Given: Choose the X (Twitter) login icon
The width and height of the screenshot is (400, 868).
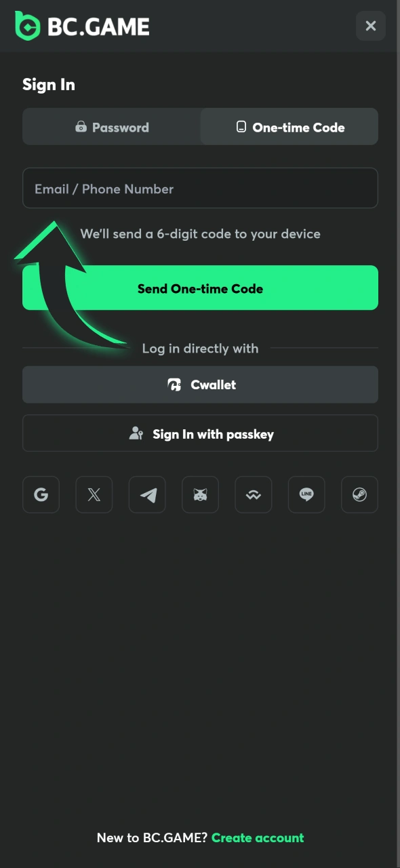Looking at the screenshot, I should tap(94, 494).
